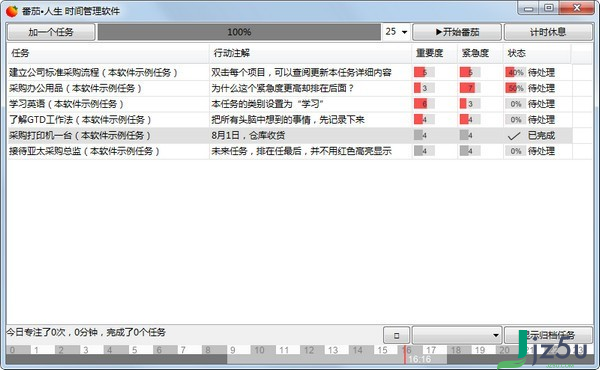The width and height of the screenshot is (600, 370).
Task: Minimize the 番茄·人生 window
Action: coord(528,8)
